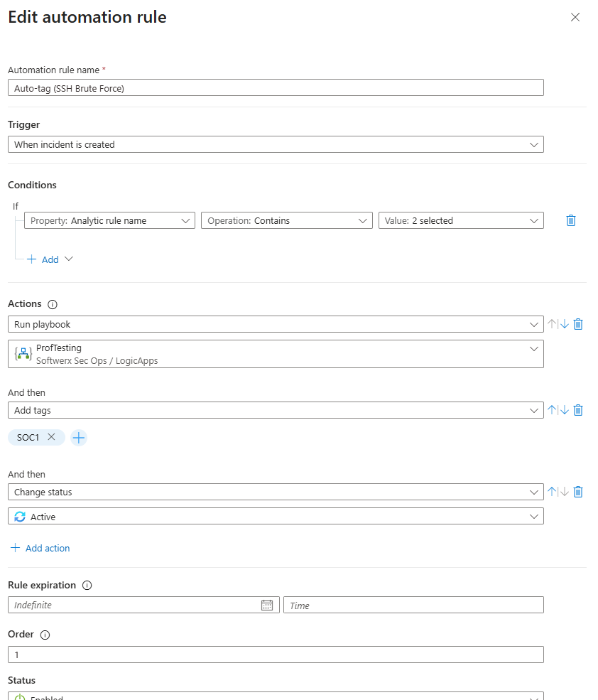
Task: Open calendar picker for rule expiration
Action: tap(267, 605)
